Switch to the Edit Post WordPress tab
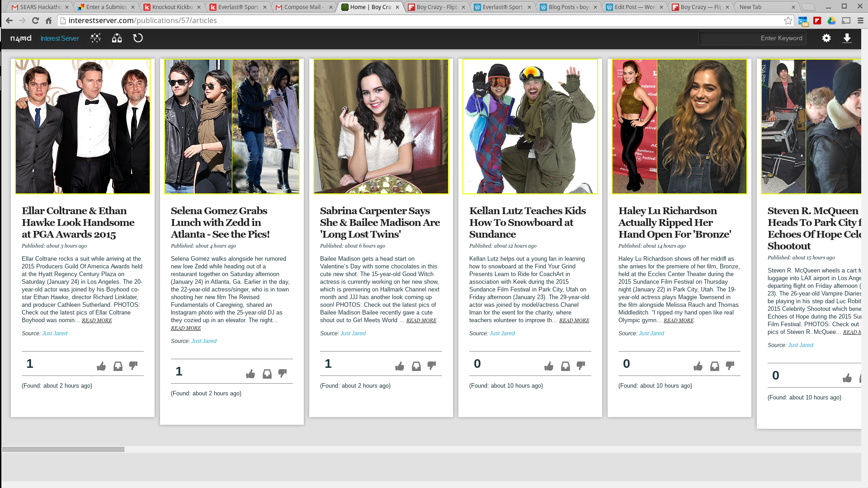 point(635,7)
